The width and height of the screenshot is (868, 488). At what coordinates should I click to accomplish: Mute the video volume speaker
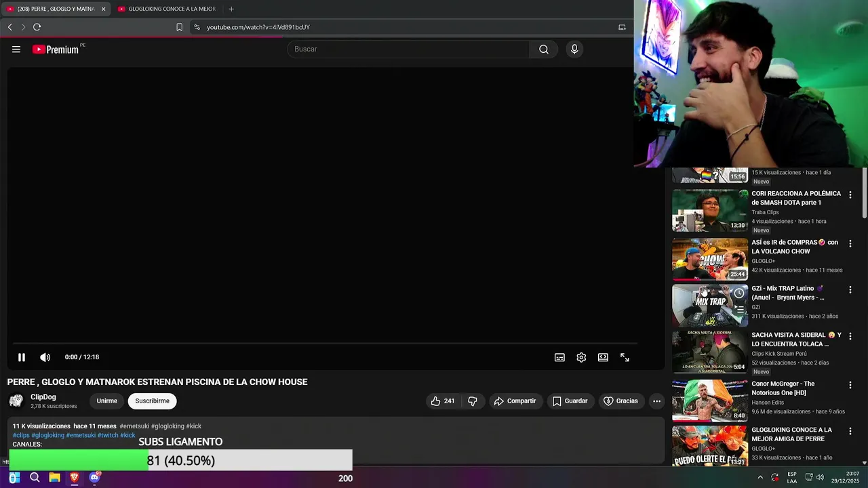(45, 357)
